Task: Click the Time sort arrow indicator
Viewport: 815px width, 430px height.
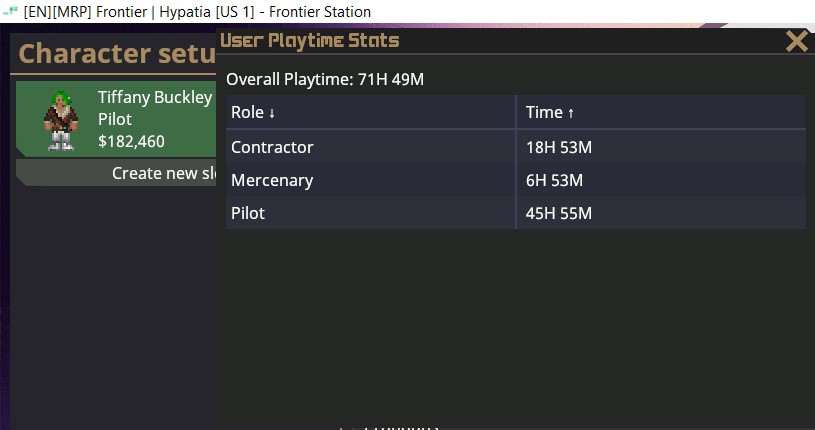Action: pos(570,113)
